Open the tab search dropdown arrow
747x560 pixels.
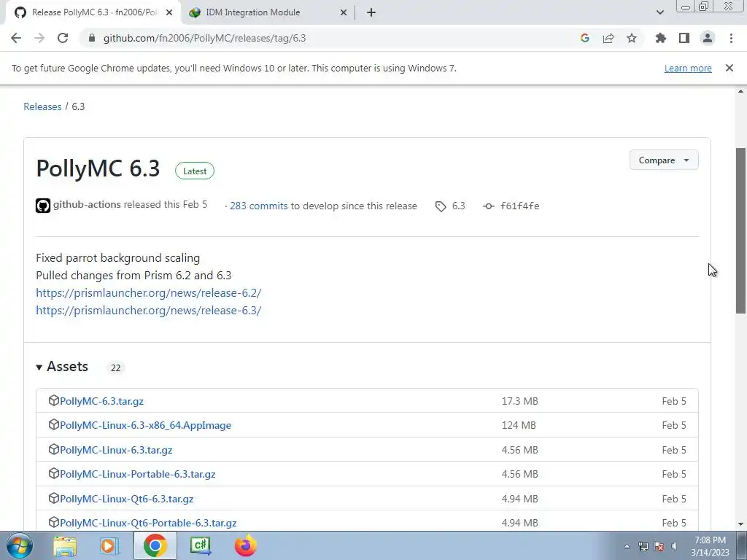click(x=659, y=12)
